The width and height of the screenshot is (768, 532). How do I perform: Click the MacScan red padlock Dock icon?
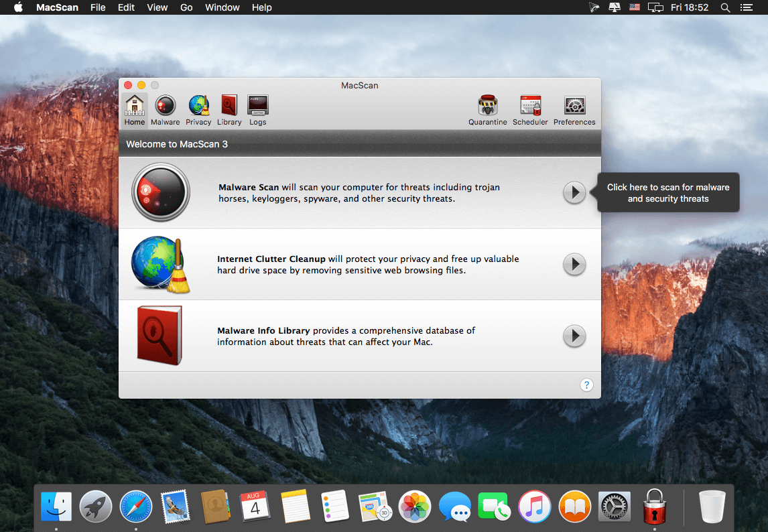click(654, 507)
